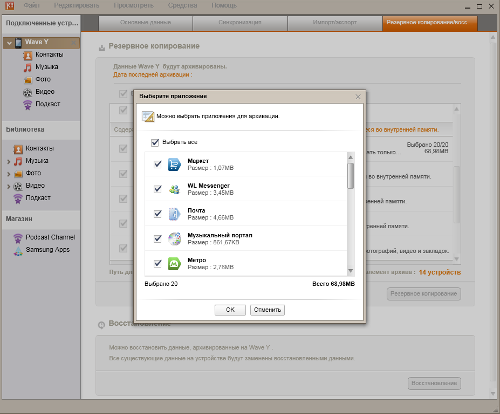Uncheck the Почта checkbox
The image size is (500, 414).
click(x=158, y=214)
